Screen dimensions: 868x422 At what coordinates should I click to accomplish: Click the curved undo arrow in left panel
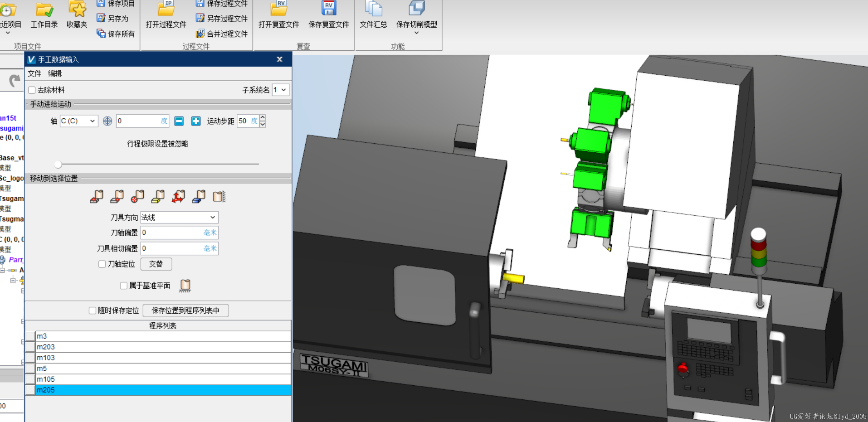(x=15, y=81)
